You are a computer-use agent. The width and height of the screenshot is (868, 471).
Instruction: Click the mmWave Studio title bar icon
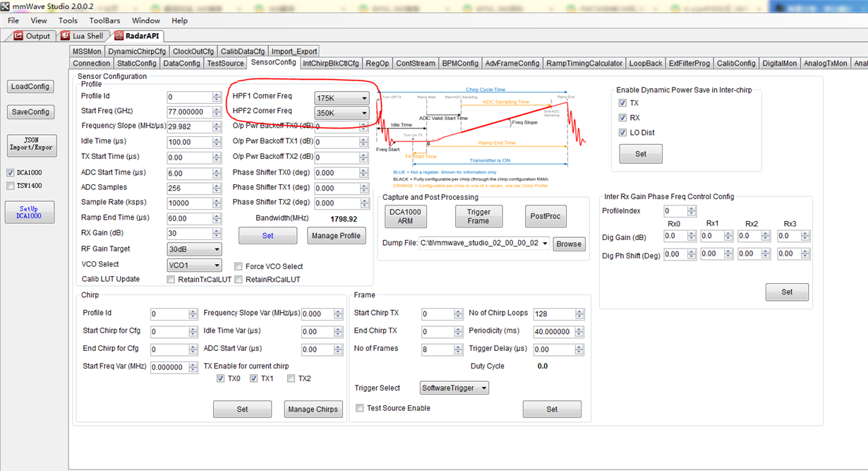pos(6,6)
